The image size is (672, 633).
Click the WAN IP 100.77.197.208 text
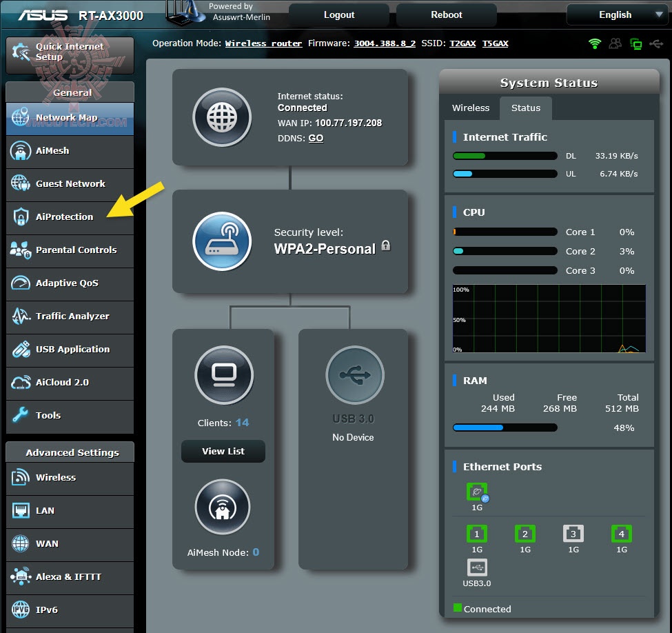[349, 123]
